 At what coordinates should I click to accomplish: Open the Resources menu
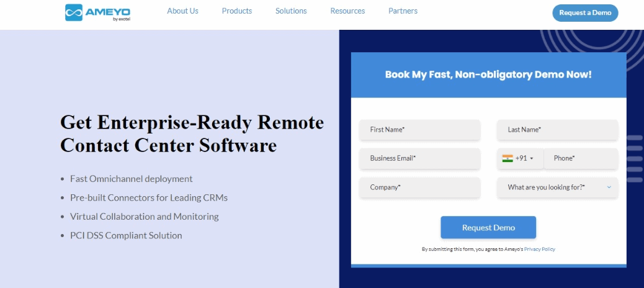347,11
